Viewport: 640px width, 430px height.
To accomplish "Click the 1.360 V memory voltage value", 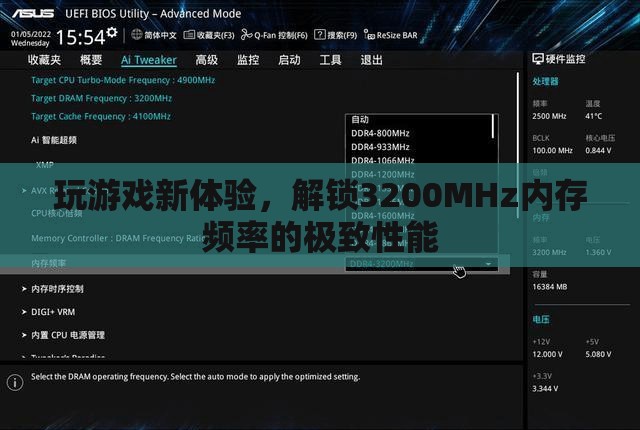I will click(598, 253).
